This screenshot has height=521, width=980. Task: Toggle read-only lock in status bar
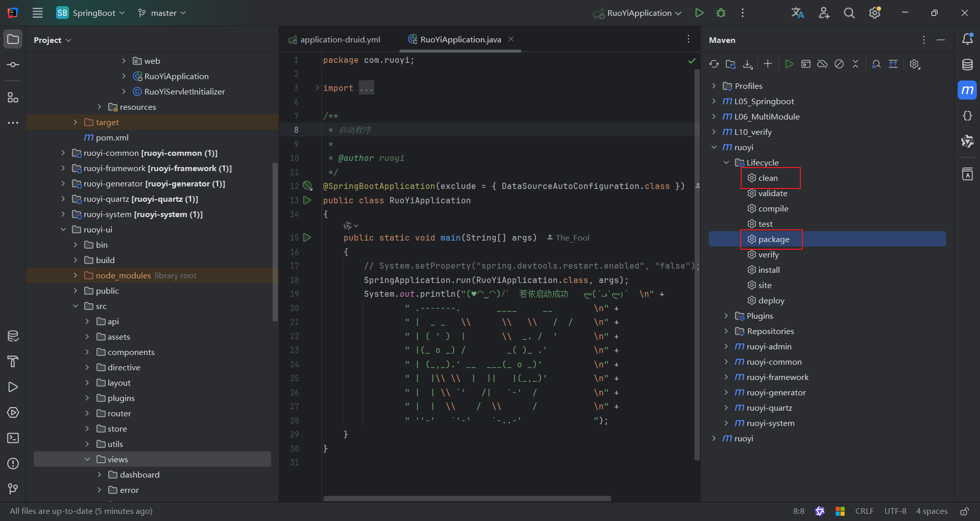pos(964,511)
